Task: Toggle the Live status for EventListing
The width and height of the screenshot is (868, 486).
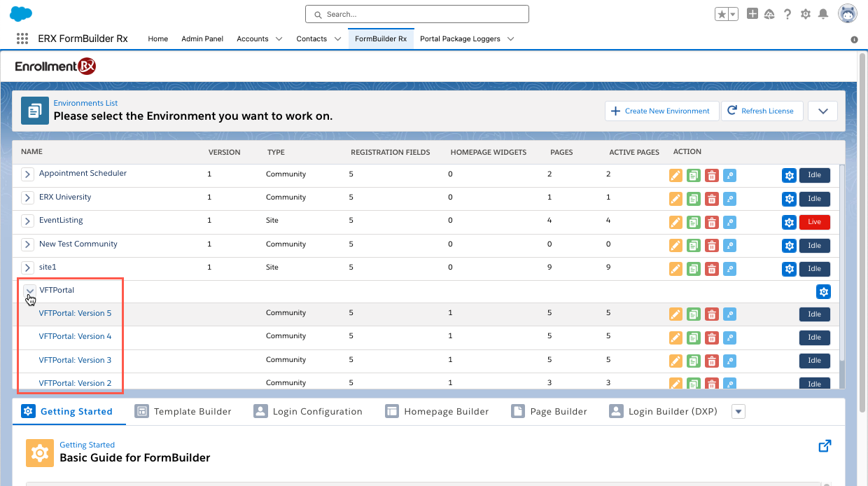Action: [x=814, y=222]
